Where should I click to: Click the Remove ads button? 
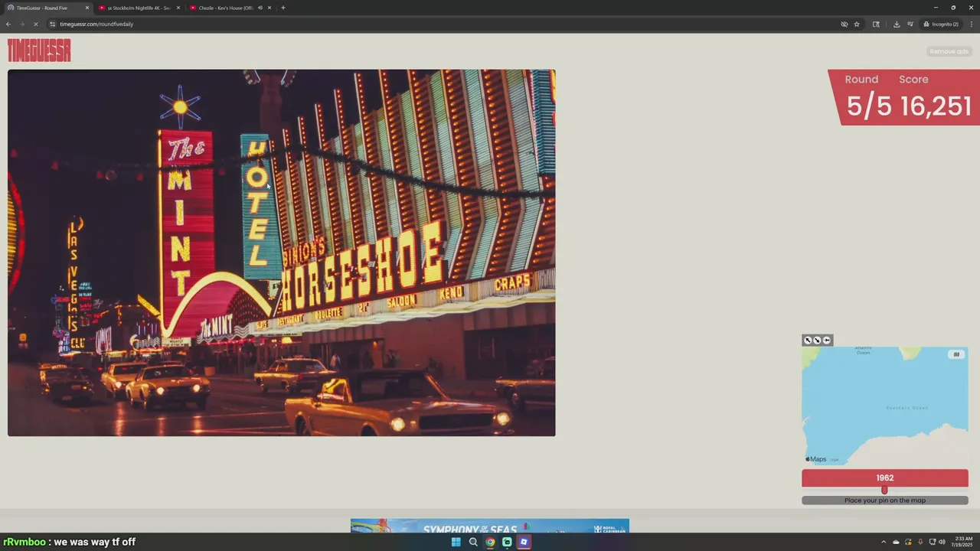(949, 51)
